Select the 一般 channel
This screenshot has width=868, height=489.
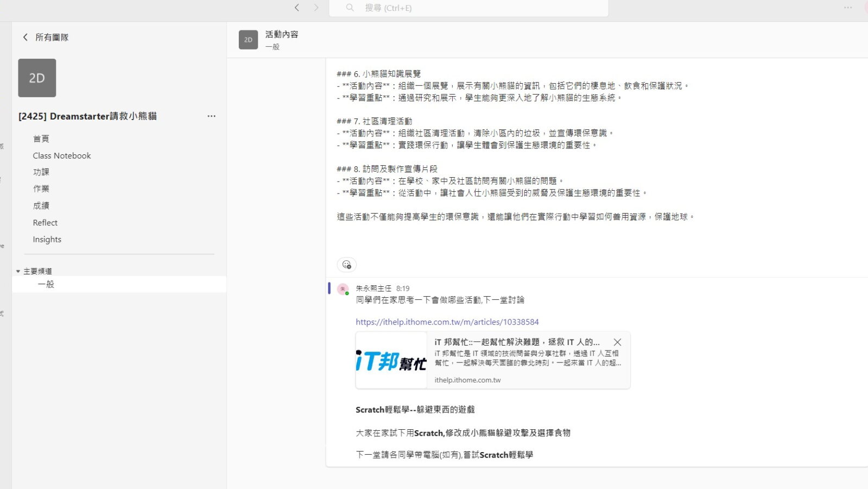tap(46, 284)
